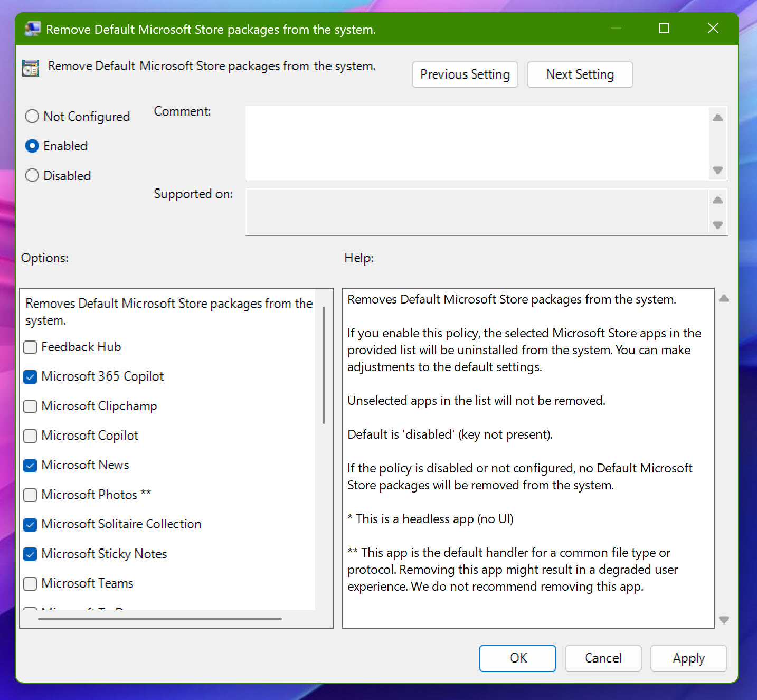Screen dimensions: 757x700
Task: Click the Next Setting button
Action: point(580,74)
